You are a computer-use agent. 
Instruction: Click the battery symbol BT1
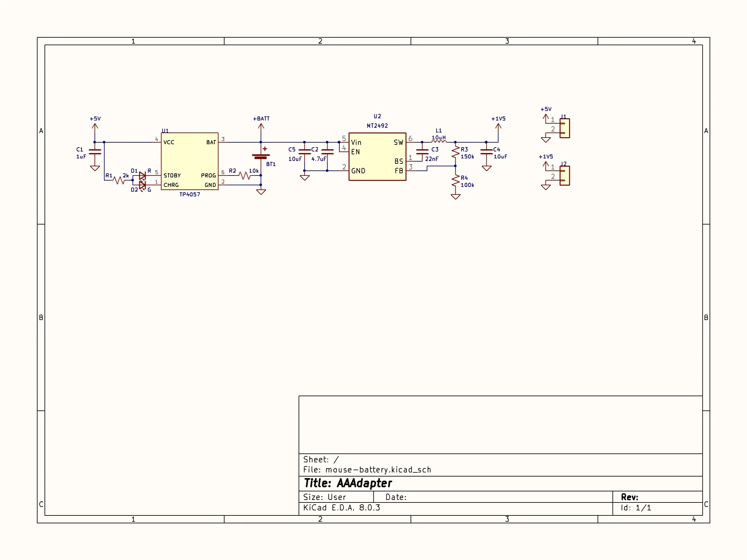[x=261, y=156]
